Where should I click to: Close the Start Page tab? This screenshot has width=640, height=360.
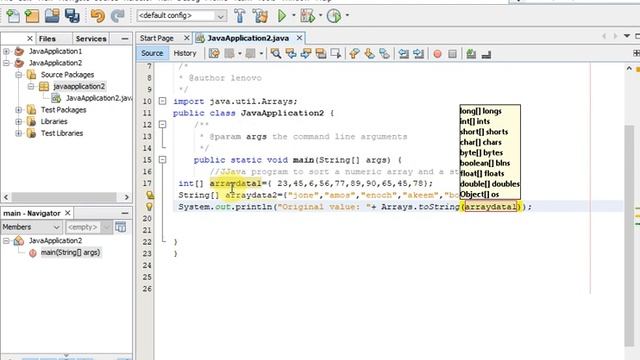pyautogui.click(x=187, y=38)
